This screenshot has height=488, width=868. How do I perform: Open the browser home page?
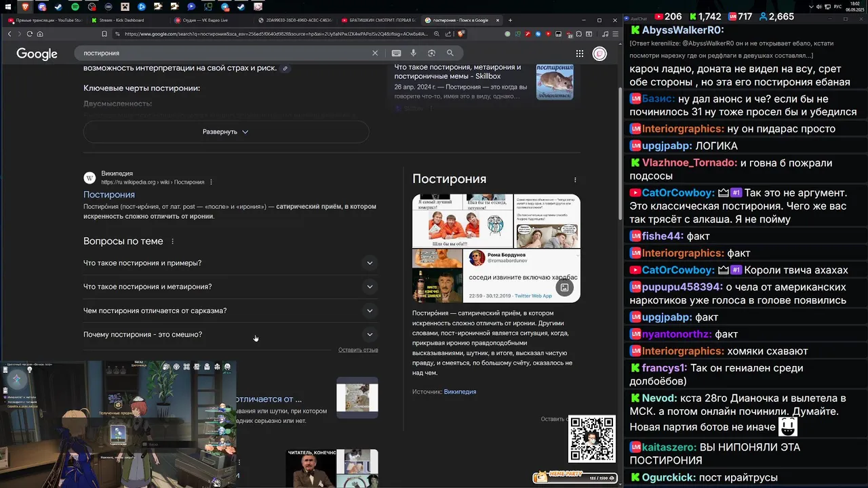click(40, 34)
